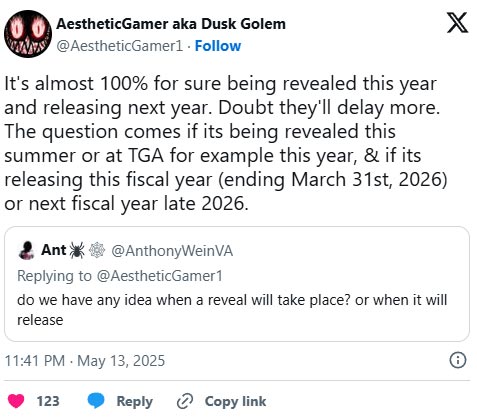Screen dimensions: 477x418
Task: Click the Copy link text
Action: coord(235,401)
